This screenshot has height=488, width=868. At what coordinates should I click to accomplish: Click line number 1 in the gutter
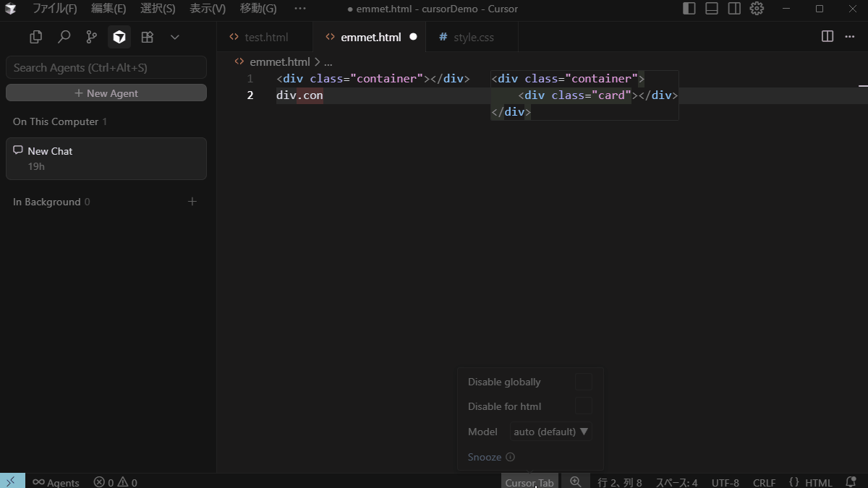[x=250, y=78]
